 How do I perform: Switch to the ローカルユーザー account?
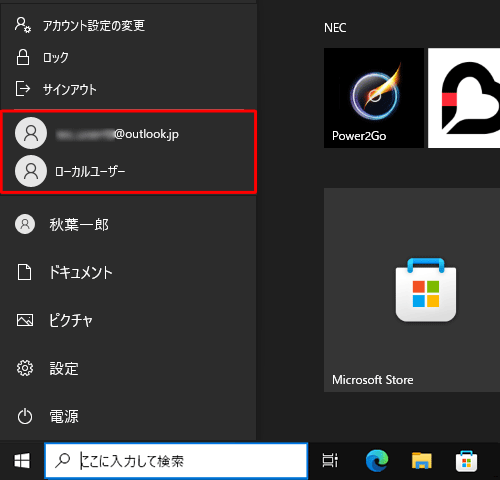128,171
